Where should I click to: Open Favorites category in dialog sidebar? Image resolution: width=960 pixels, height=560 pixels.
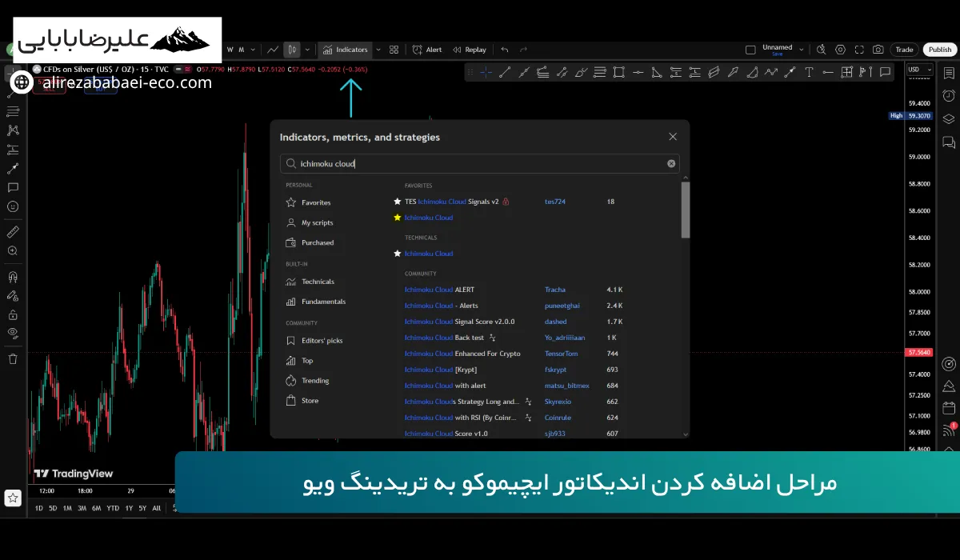click(308, 202)
